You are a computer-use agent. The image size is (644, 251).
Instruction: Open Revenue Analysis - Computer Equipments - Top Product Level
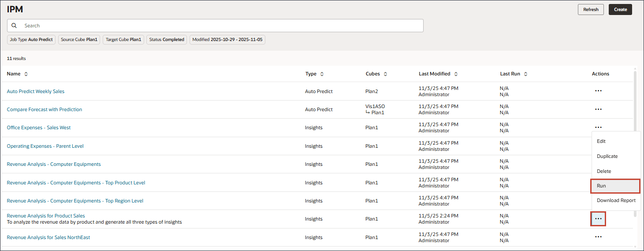click(x=76, y=183)
